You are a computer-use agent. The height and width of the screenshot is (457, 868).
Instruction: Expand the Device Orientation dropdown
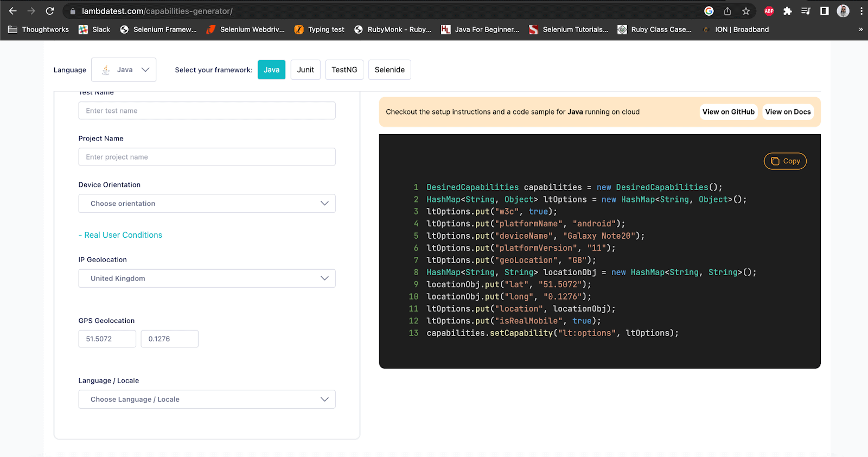pos(207,204)
